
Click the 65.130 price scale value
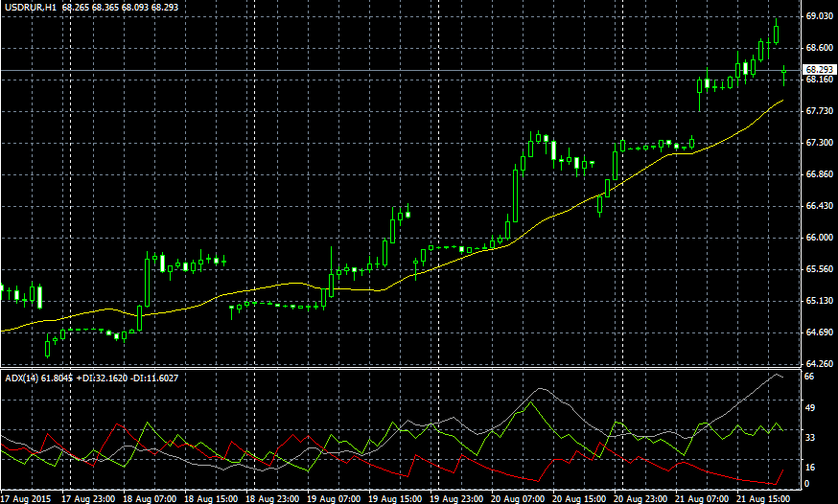(x=819, y=301)
